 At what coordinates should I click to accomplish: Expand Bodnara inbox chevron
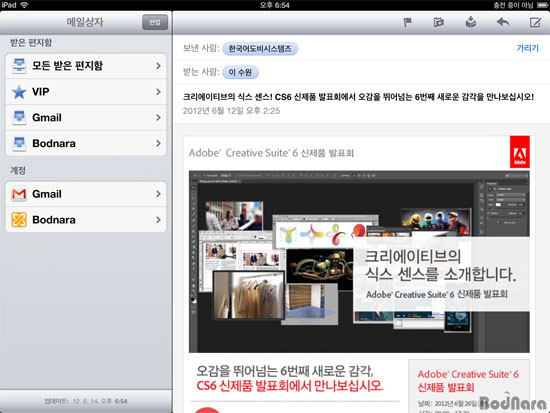(158, 144)
